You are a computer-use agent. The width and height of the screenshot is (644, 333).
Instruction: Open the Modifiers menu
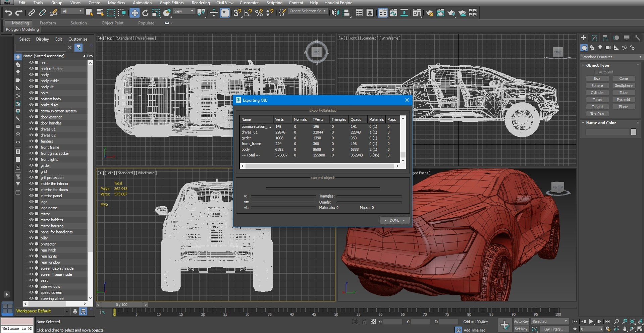click(116, 3)
